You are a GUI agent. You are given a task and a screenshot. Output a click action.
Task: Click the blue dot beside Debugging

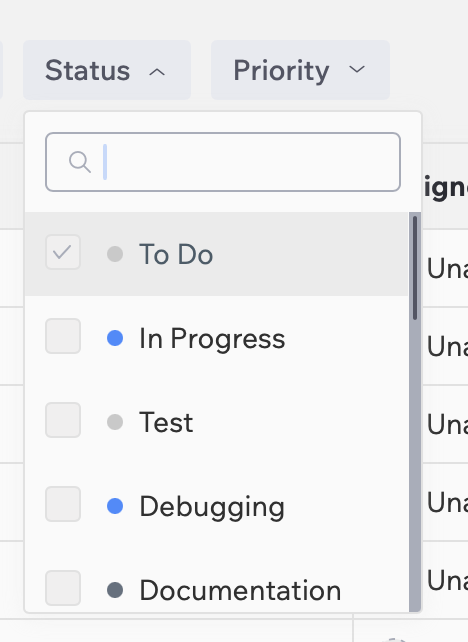click(x=115, y=506)
